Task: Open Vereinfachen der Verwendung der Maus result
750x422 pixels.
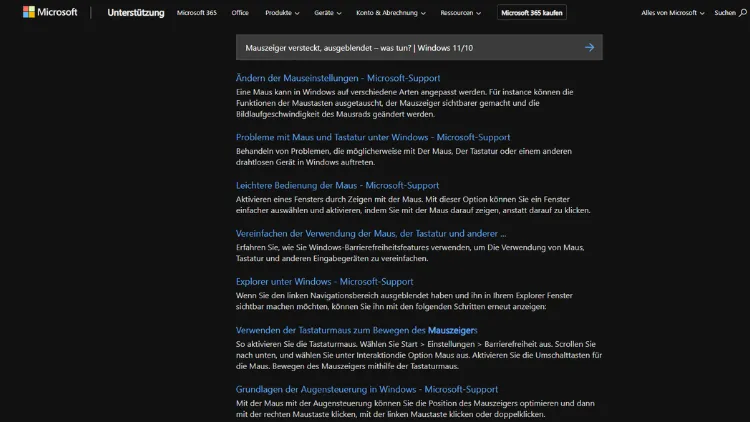Action: 371,233
